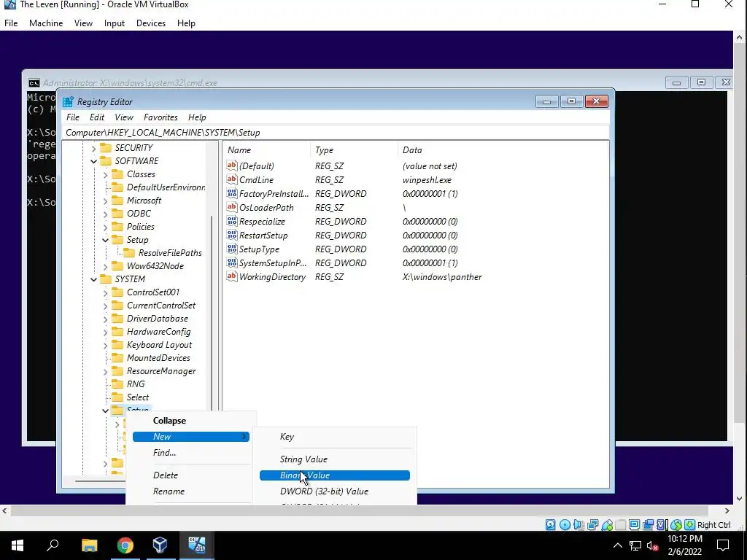Click the SetupType DWORD value icon

231,249
